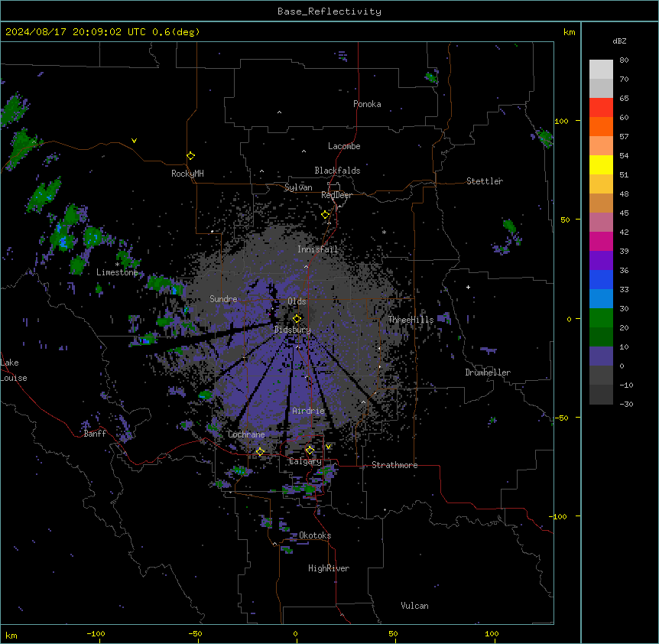The width and height of the screenshot is (659, 644).
Task: Click the Calgary city label
Action: (x=305, y=461)
